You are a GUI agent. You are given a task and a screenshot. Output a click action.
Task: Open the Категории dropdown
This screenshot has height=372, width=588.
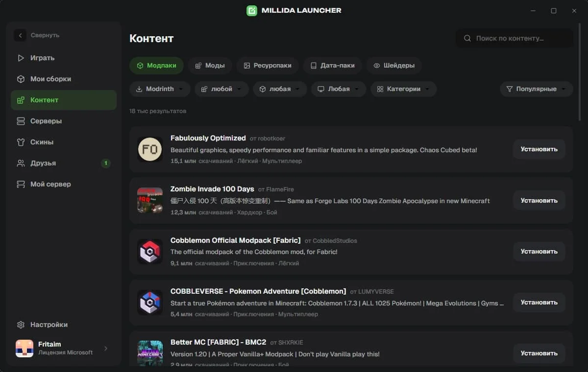(404, 89)
